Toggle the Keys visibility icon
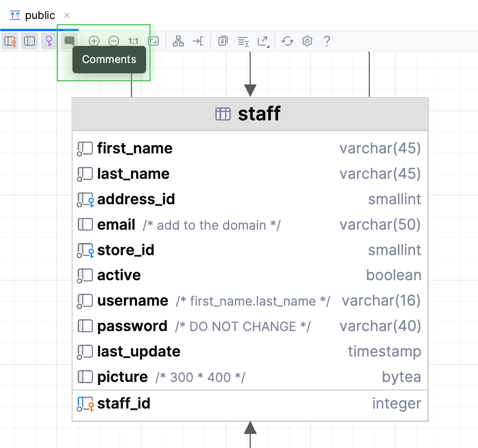The image size is (478, 448). pyautogui.click(x=49, y=41)
